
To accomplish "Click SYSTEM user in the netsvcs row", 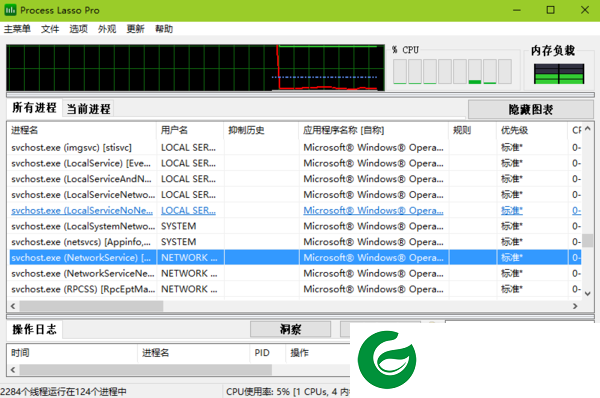I will (178, 242).
